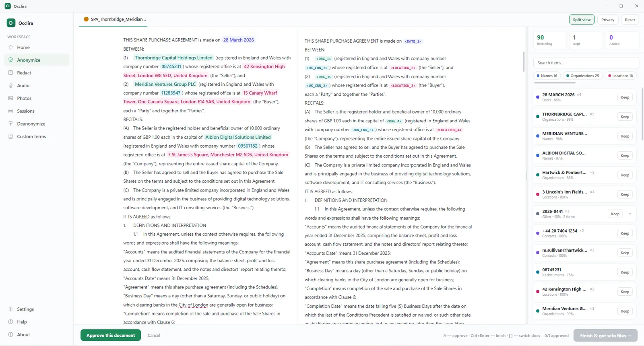Keep the Meridian Ventures G... organization entity
The width and height of the screenshot is (644, 346).
point(625,311)
